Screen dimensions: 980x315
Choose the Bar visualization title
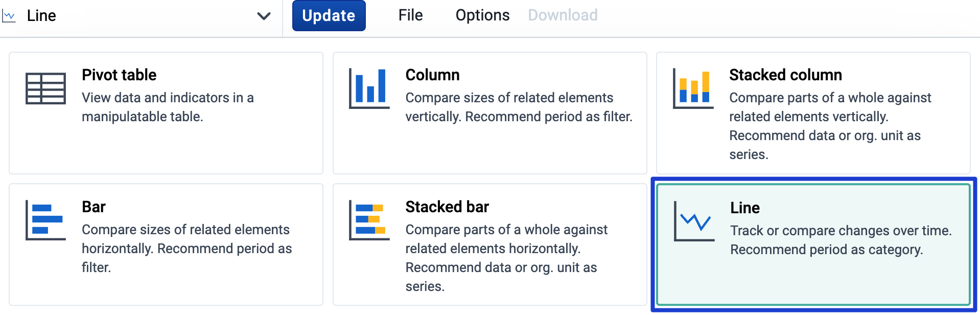[94, 207]
